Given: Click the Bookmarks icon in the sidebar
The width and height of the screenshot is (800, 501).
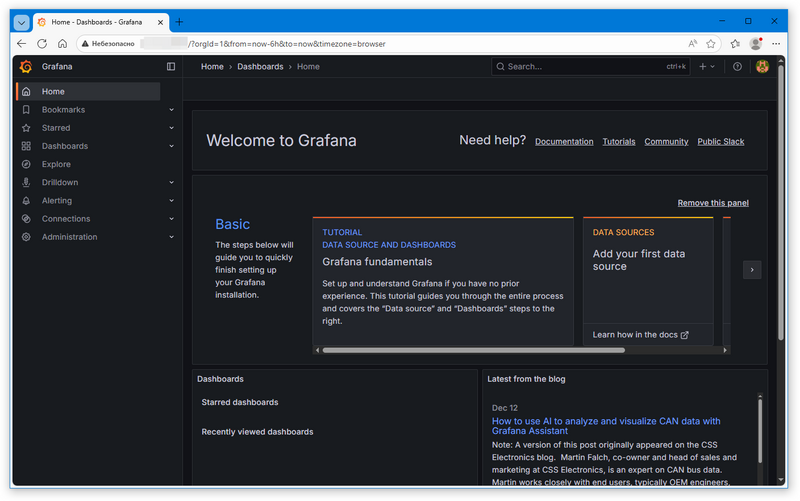Looking at the screenshot, I should point(26,110).
